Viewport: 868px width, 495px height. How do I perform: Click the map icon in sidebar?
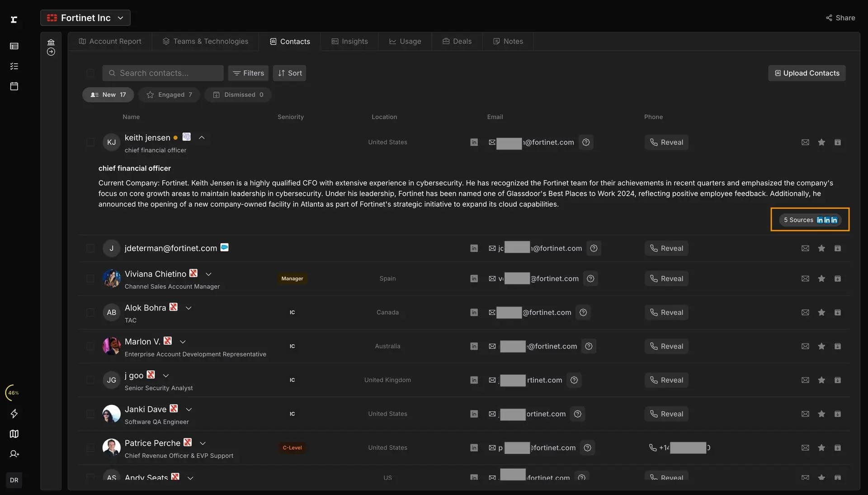click(14, 434)
